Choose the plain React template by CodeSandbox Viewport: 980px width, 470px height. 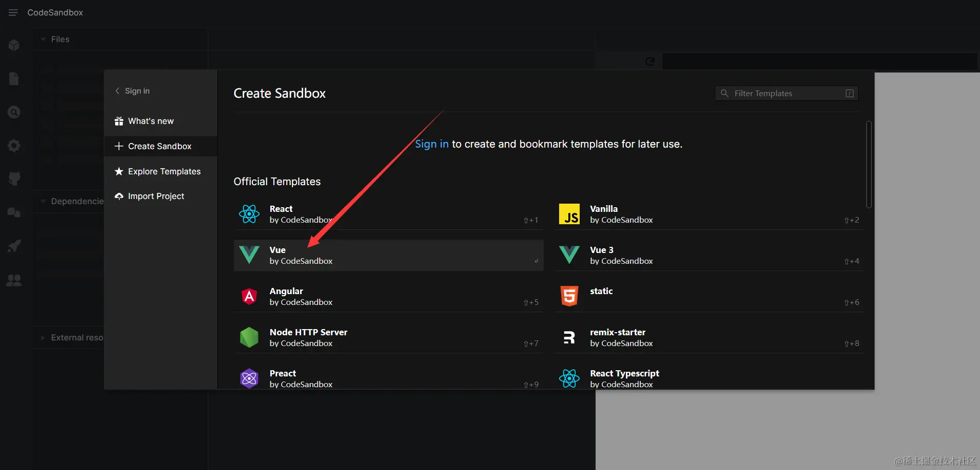tap(389, 214)
